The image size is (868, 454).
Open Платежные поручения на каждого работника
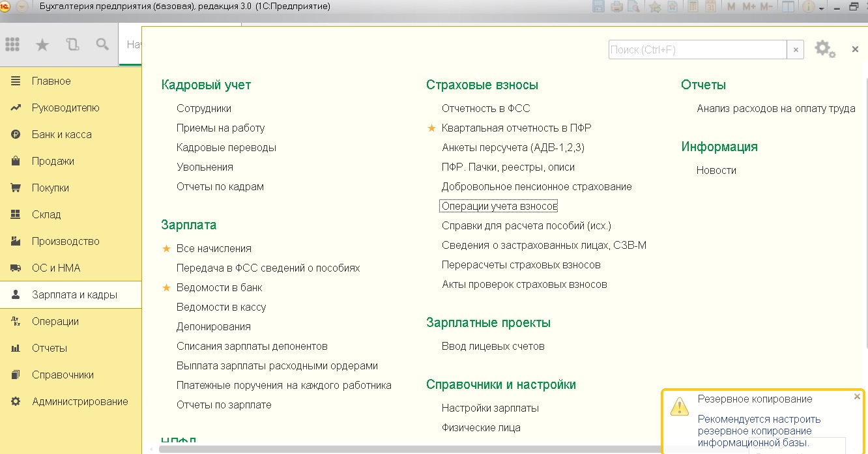pos(284,385)
